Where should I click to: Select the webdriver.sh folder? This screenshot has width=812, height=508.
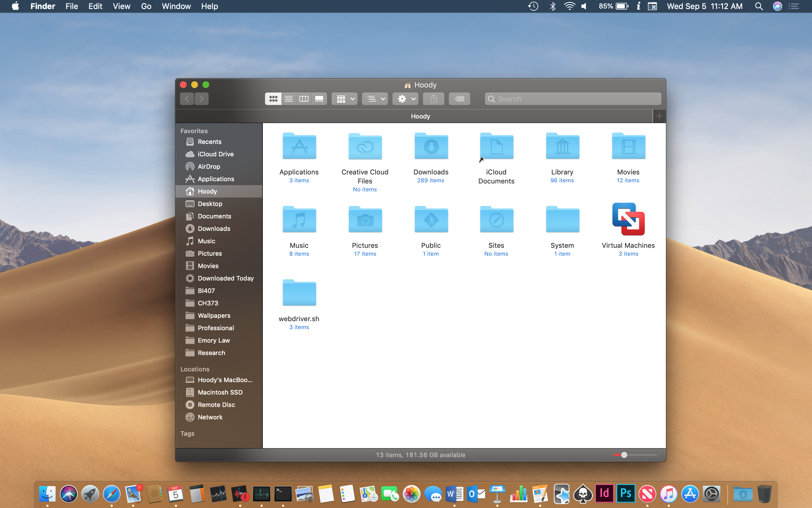click(x=299, y=293)
